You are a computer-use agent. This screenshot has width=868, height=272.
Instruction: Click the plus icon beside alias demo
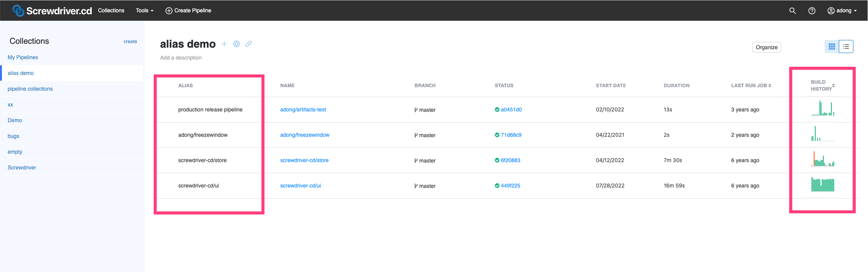pyautogui.click(x=224, y=44)
